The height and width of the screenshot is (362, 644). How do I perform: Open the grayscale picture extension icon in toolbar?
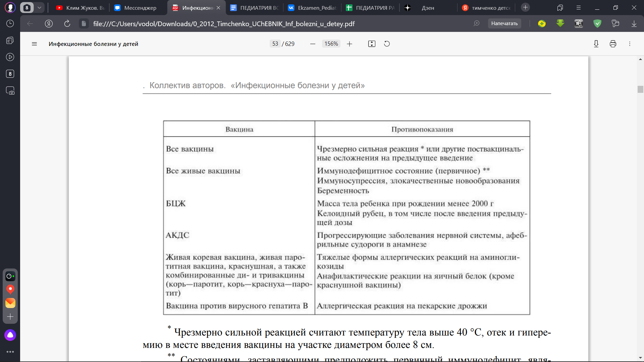click(579, 23)
